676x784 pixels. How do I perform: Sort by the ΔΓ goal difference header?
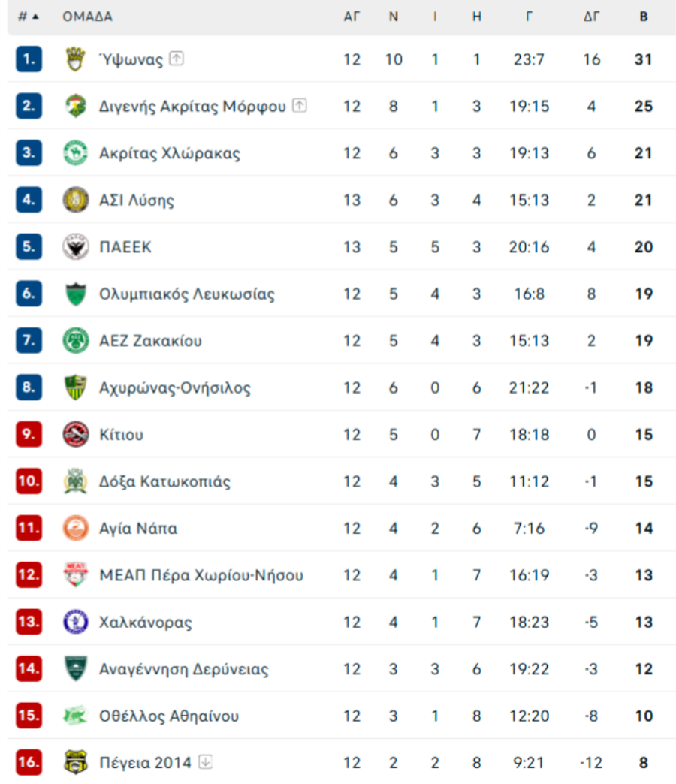[592, 17]
